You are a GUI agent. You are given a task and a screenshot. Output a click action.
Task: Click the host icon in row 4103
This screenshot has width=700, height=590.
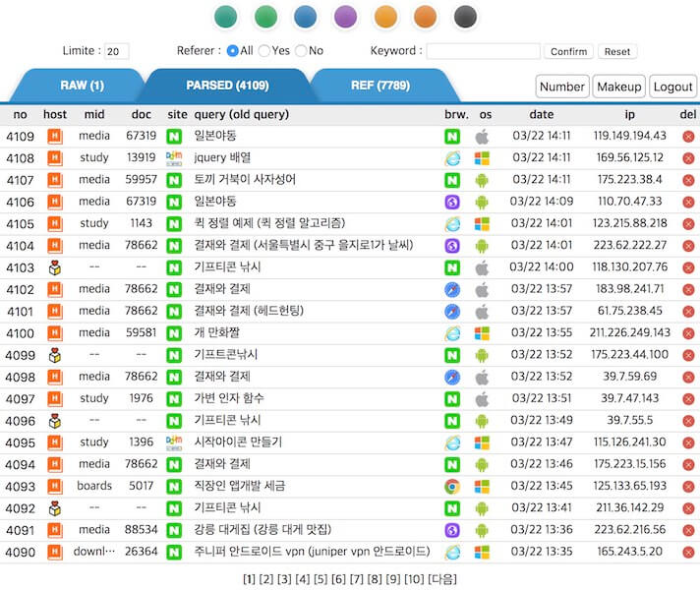tap(55, 267)
